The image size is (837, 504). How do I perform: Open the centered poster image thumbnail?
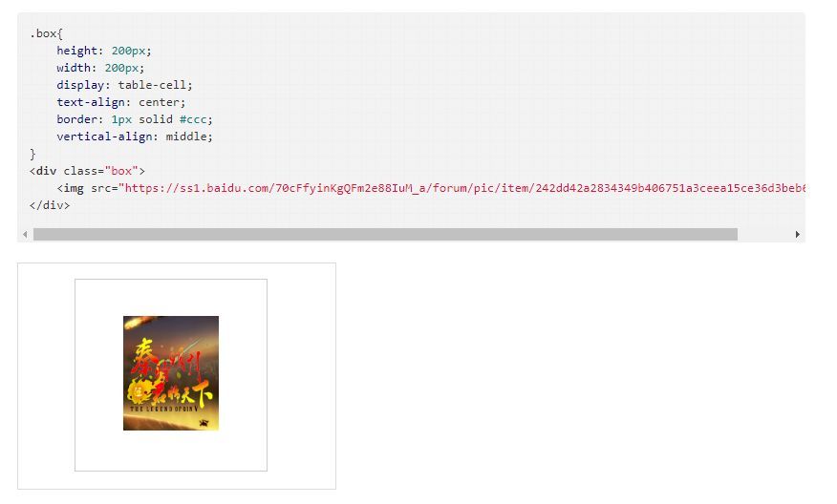pyautogui.click(x=171, y=373)
